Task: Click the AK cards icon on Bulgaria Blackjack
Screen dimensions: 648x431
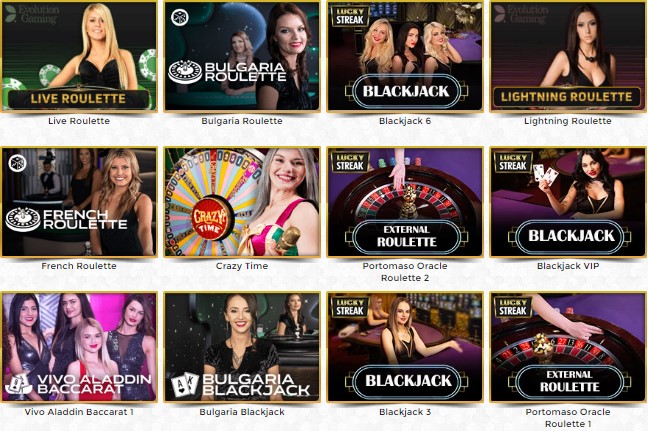Action: [185, 384]
